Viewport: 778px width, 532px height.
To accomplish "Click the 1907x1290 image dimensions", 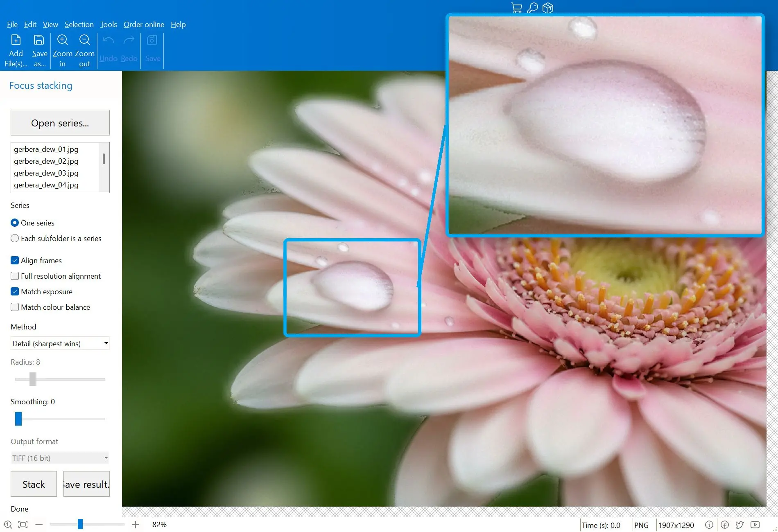I will 676,525.
